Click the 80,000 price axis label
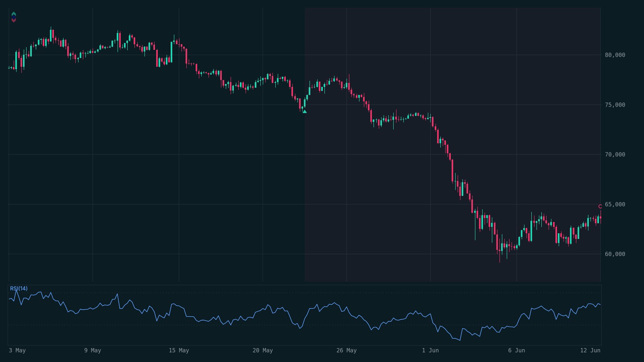 tap(615, 55)
